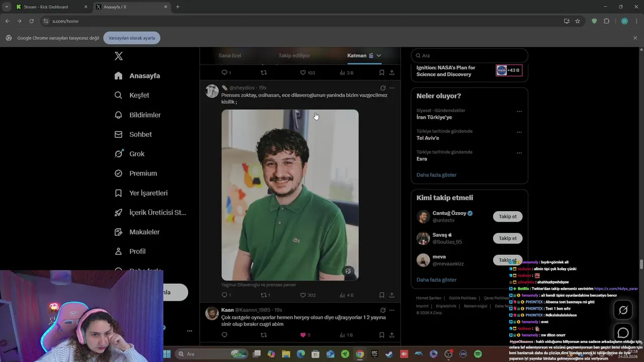This screenshot has height=362, width=644.
Task: Open Yer İşaretleri bookmarks
Action: click(141, 193)
